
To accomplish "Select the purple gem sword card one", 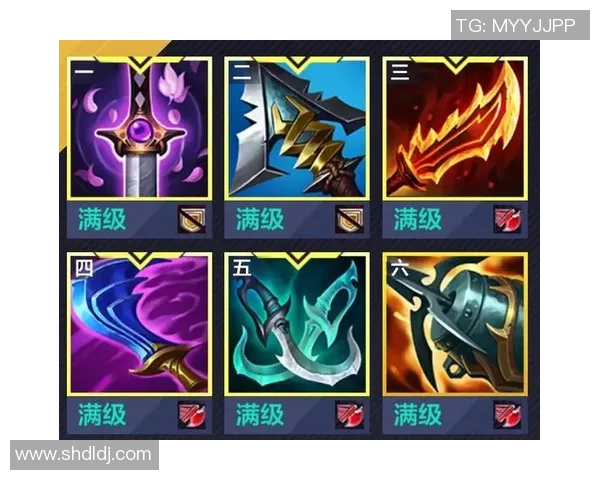I will pyautogui.click(x=139, y=128).
